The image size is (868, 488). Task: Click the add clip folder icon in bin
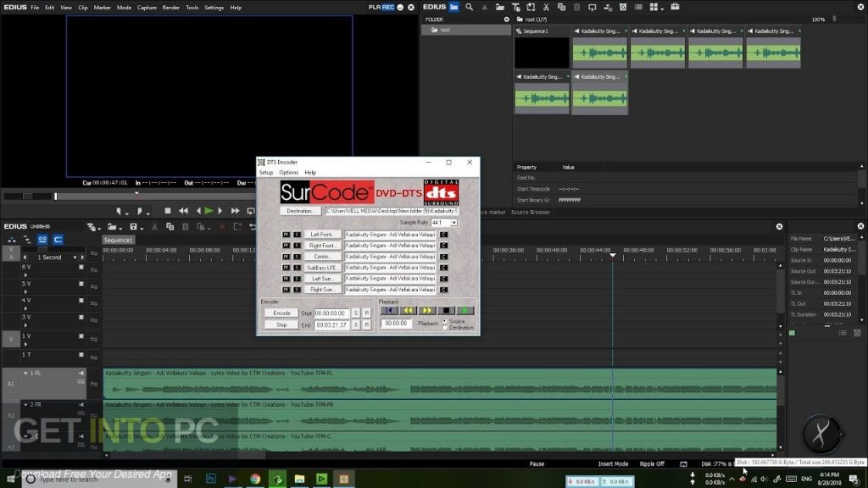(x=500, y=7)
